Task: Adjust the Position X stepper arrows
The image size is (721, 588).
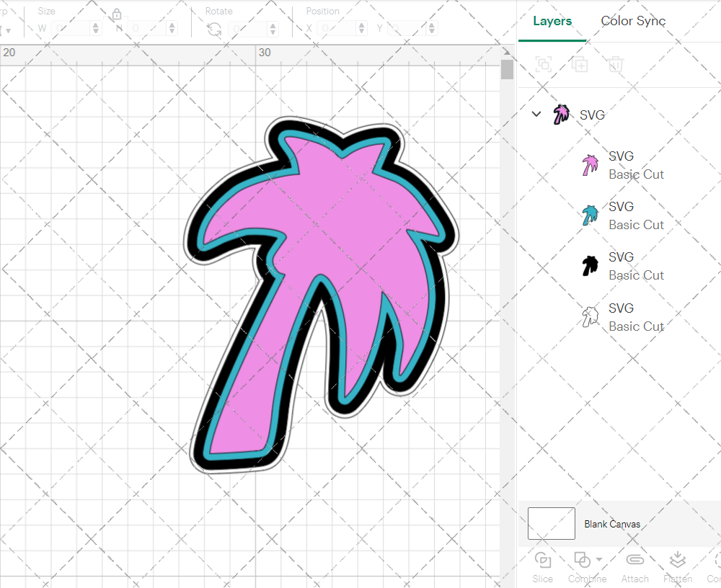Action: coord(362,29)
